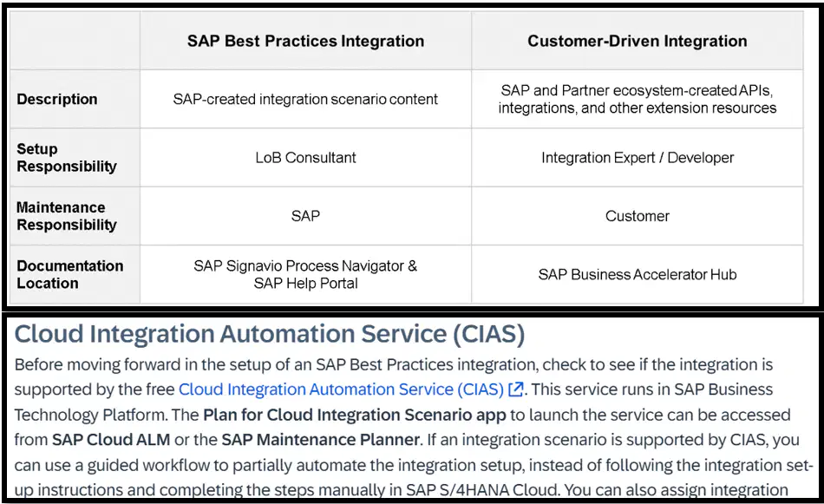Click the Integration Expert / Developer cell
824x504 pixels.
[x=637, y=158]
